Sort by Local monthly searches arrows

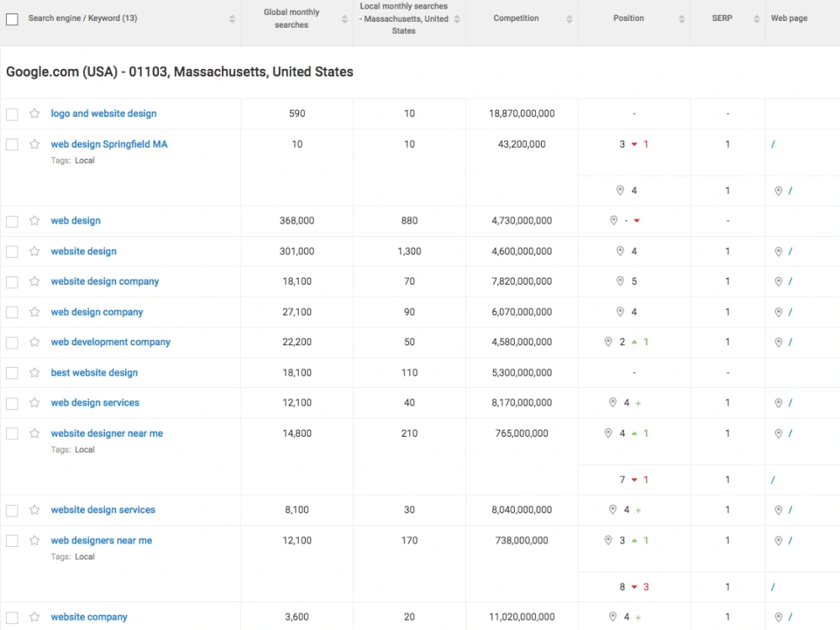(x=457, y=19)
